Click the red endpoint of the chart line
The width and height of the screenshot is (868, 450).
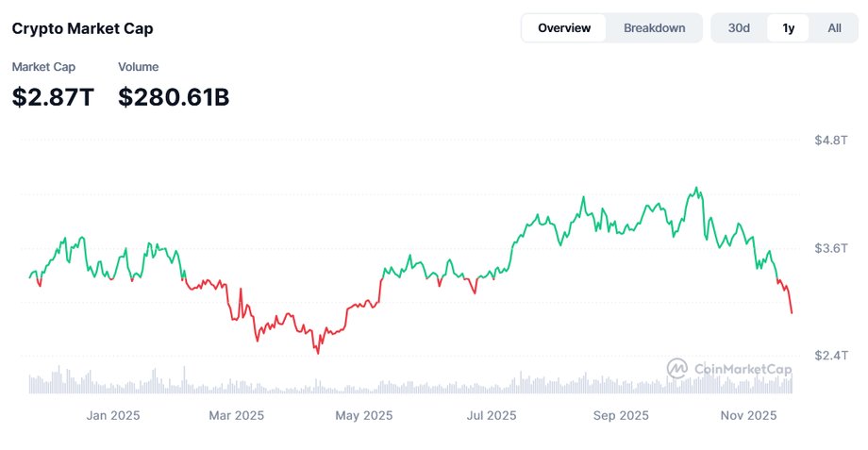pyautogui.click(x=792, y=312)
